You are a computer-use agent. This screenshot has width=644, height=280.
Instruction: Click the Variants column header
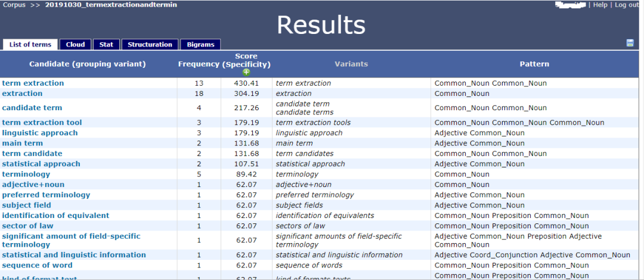click(x=351, y=64)
